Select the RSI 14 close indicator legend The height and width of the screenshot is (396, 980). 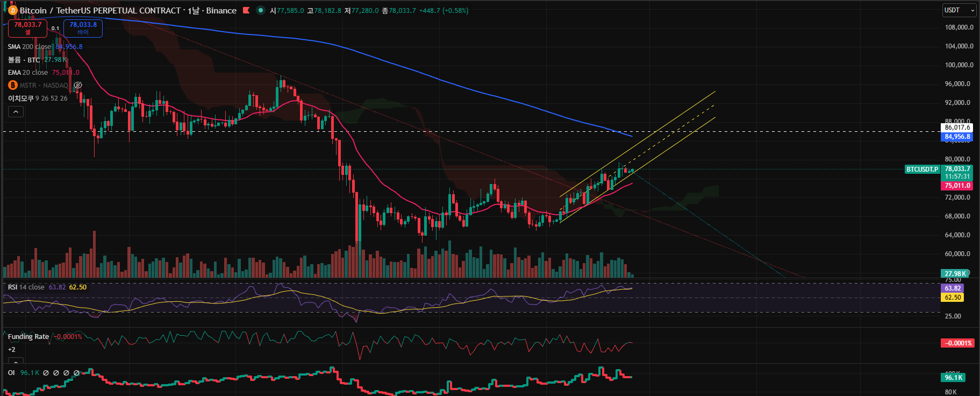pyautogui.click(x=26, y=287)
